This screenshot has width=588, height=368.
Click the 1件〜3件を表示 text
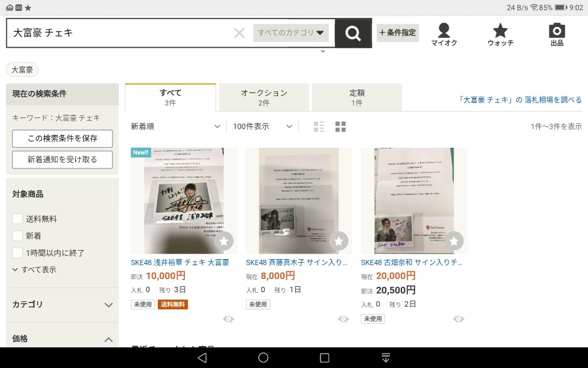pyautogui.click(x=556, y=126)
